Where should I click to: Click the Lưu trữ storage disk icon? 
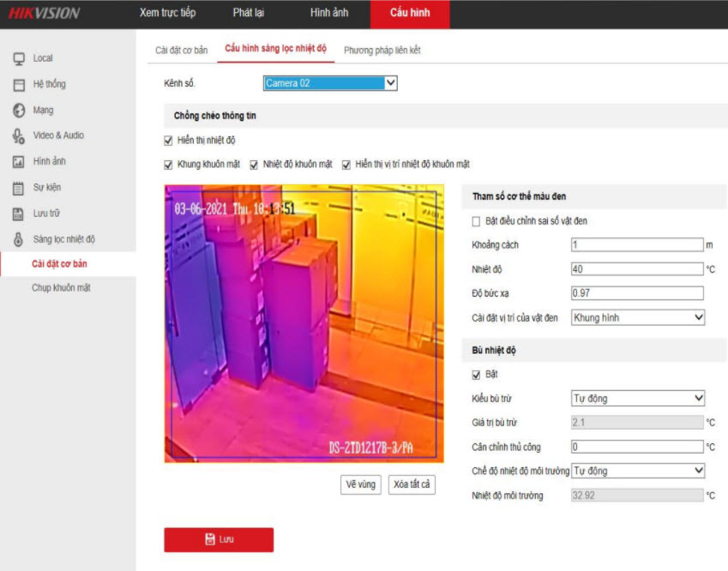[x=18, y=213]
